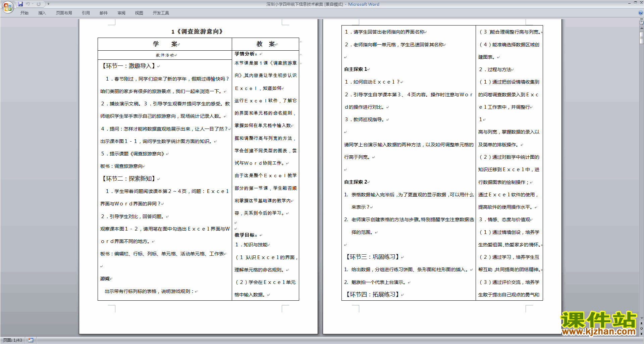Open the 审阅 ribbon tab
The width and height of the screenshot is (644, 344).
point(121,13)
